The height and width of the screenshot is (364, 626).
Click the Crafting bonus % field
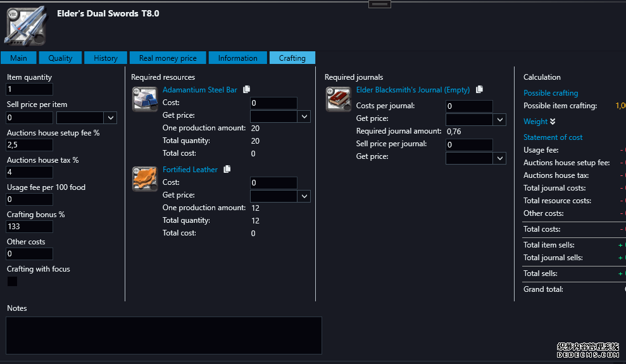click(x=30, y=227)
